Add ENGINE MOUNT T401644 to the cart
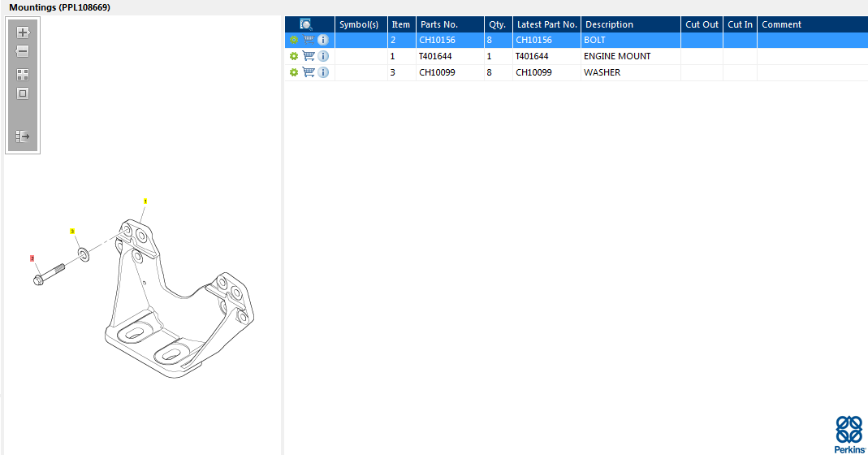This screenshot has height=455, width=868. click(309, 56)
